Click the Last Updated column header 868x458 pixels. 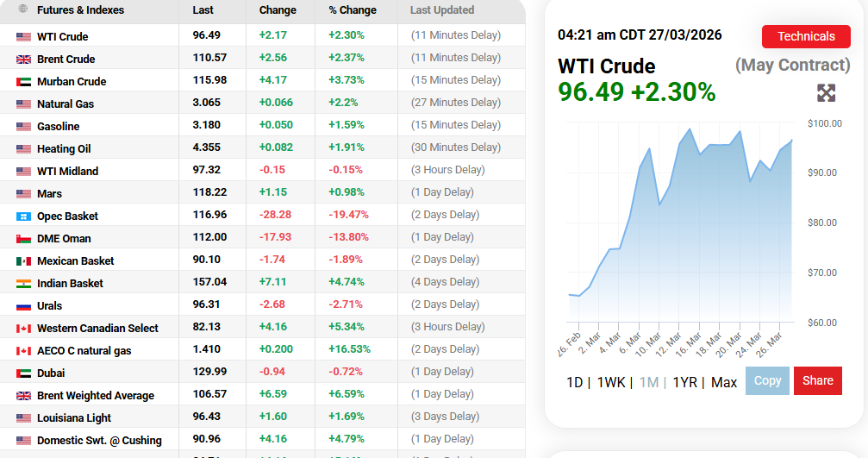[442, 10]
